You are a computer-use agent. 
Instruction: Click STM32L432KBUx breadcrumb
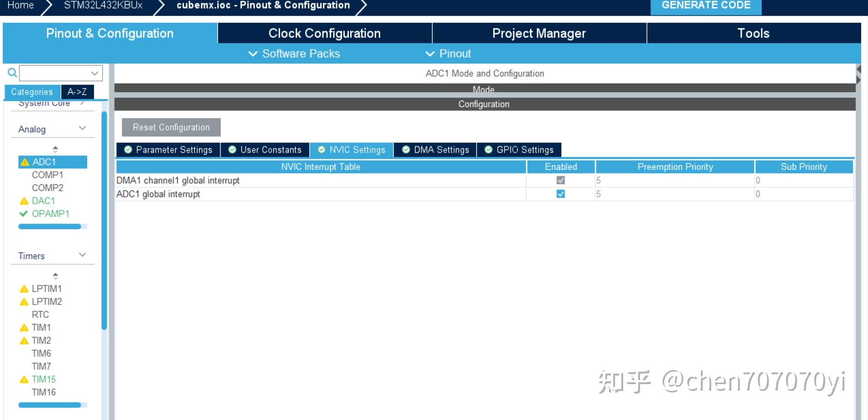pyautogui.click(x=103, y=5)
